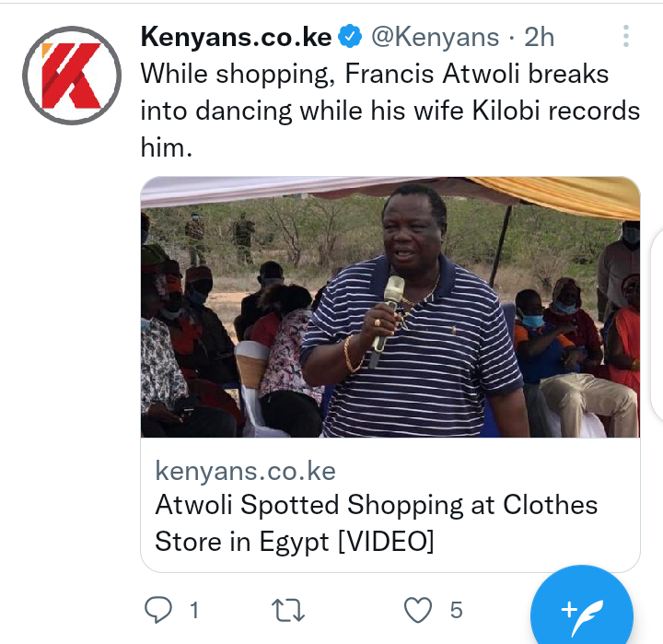Click the blue verified badge
Viewport: 663px width, 644px height.
350,36
